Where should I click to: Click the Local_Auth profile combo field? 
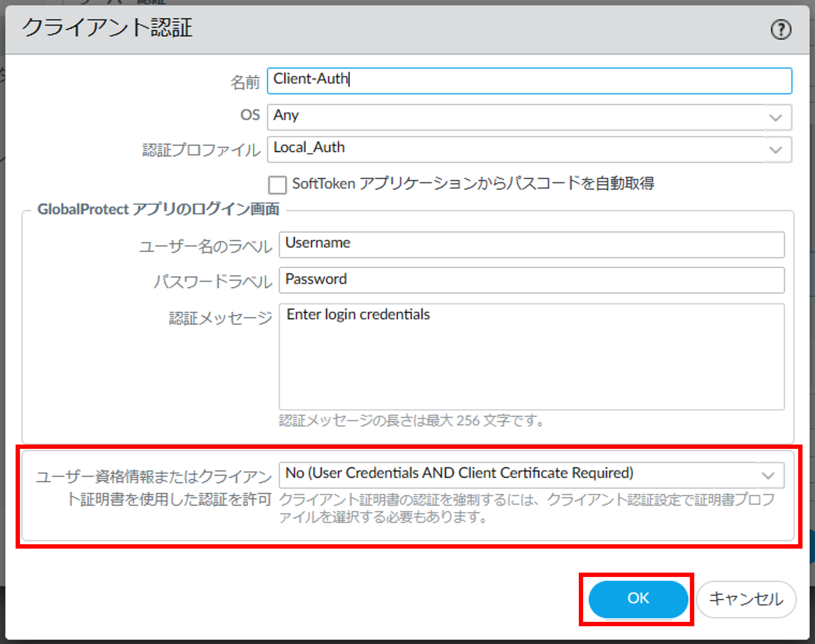pos(513,149)
